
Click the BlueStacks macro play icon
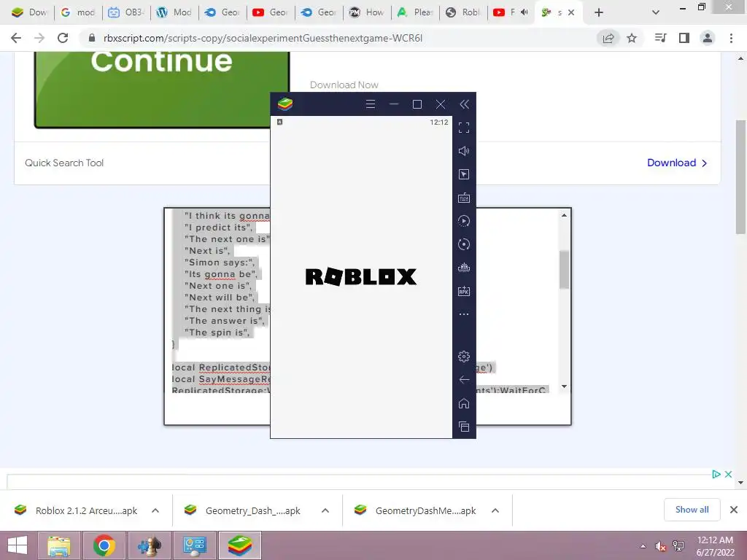coord(463,221)
